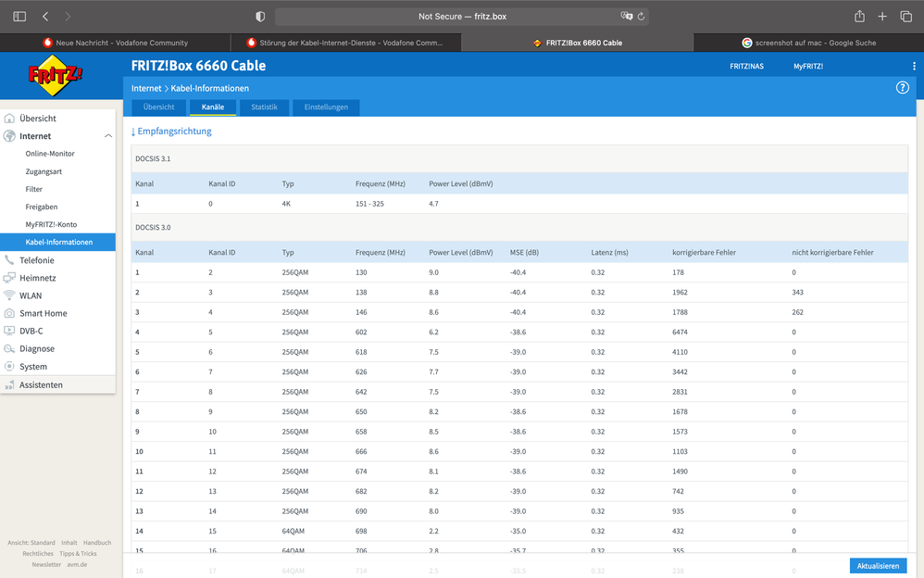Open Tipps & Tricks footer link
This screenshot has height=578, width=924.
coord(78,553)
